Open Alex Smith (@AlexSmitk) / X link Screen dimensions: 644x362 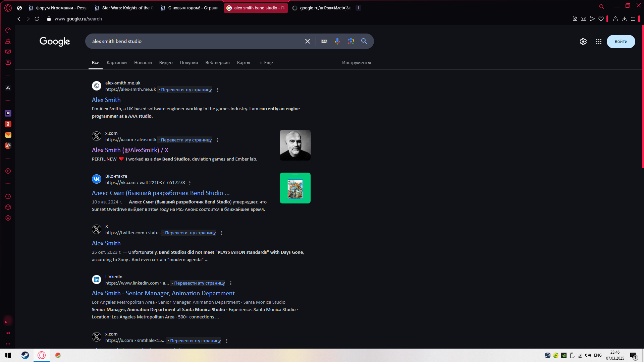pos(130,150)
